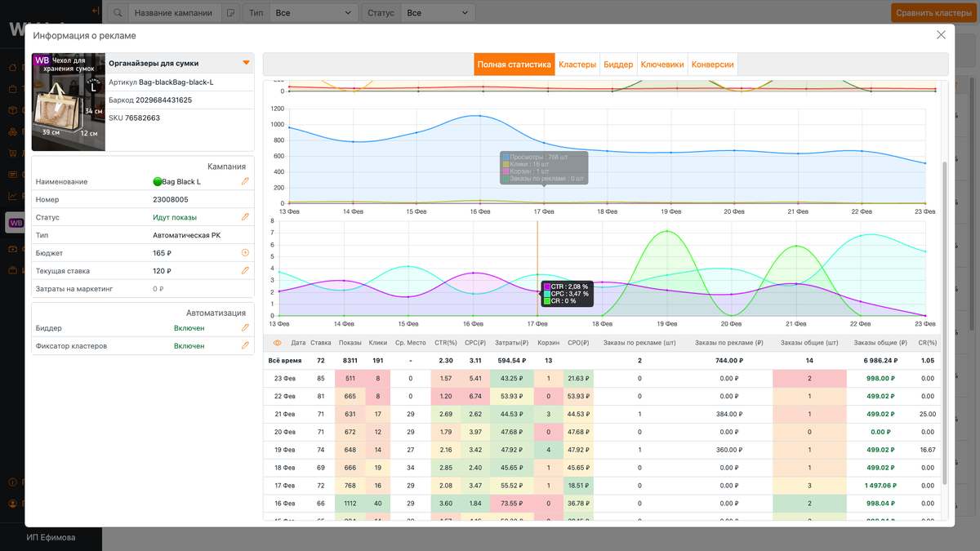Click the Идут показы status text
The image size is (980, 551).
coord(175,217)
